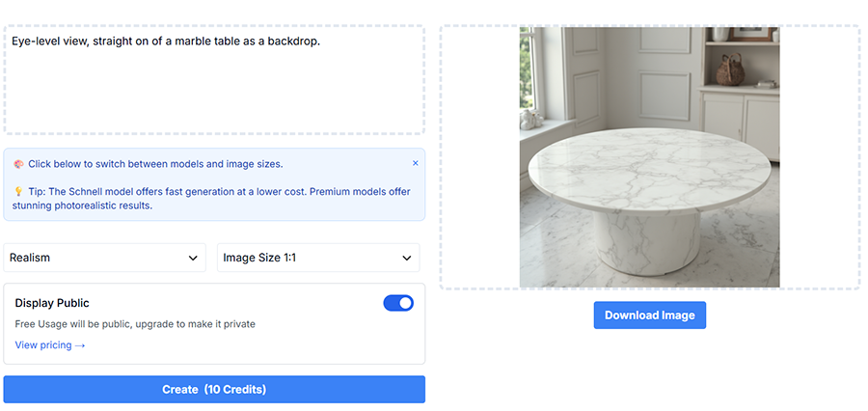This screenshot has width=868, height=411.
Task: Click the palette emoji icon in the tip
Action: pos(19,164)
